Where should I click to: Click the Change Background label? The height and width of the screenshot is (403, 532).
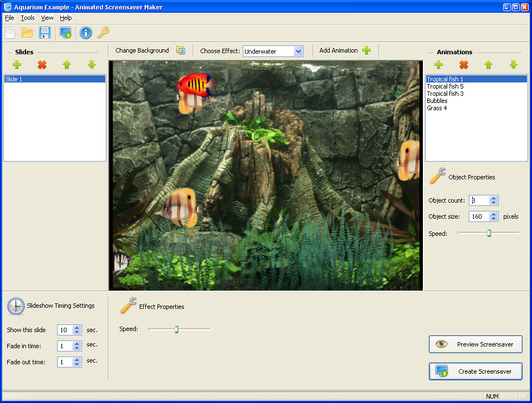[x=142, y=50]
